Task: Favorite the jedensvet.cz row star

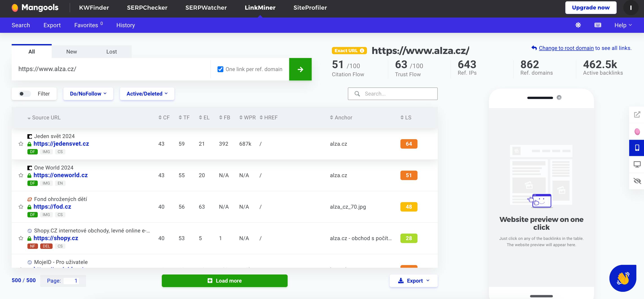Action: [x=21, y=144]
